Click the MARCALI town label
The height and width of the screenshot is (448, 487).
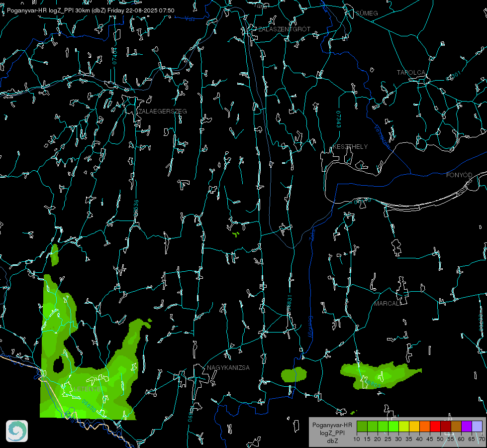coord(388,304)
